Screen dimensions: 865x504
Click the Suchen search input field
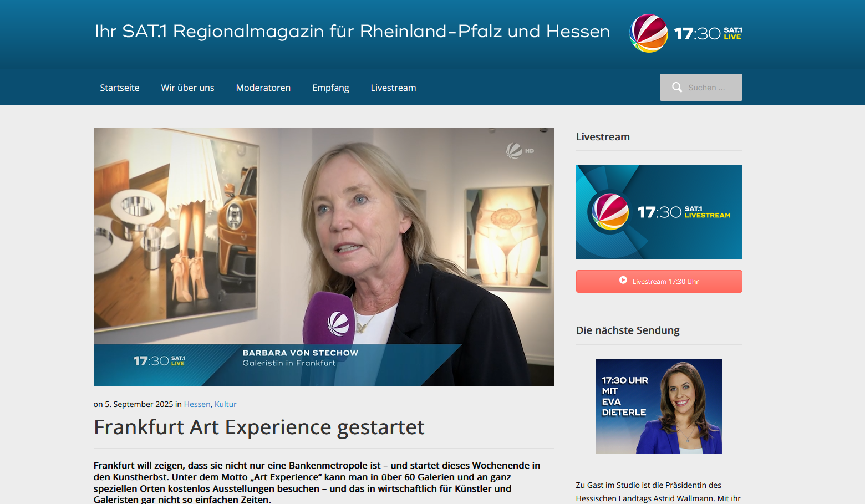pos(701,88)
